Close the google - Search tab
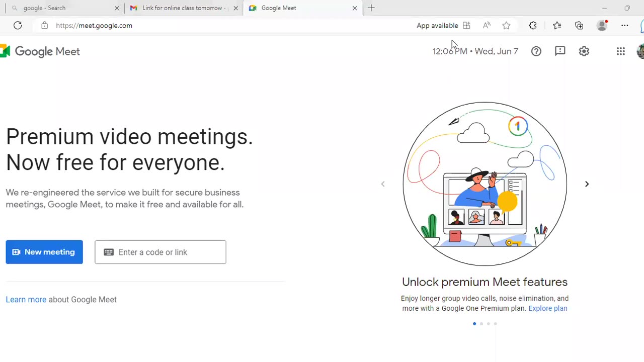Screen dimensions: 644x362 point(117,8)
